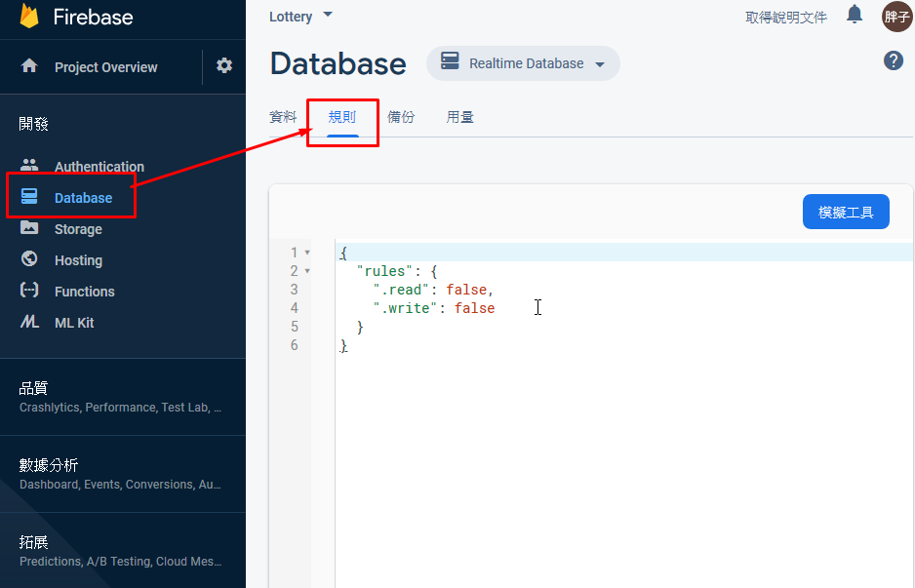Viewport: 915px width, 588px height.
Task: Open the 用量 tab
Action: (459, 117)
